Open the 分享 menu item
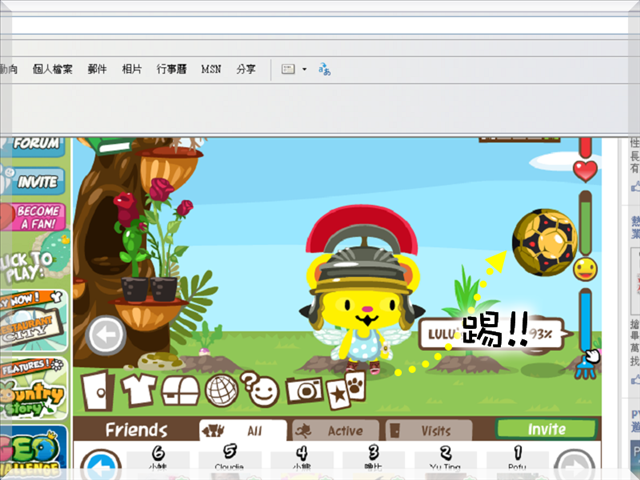The width and height of the screenshot is (640, 480). pyautogui.click(x=246, y=69)
